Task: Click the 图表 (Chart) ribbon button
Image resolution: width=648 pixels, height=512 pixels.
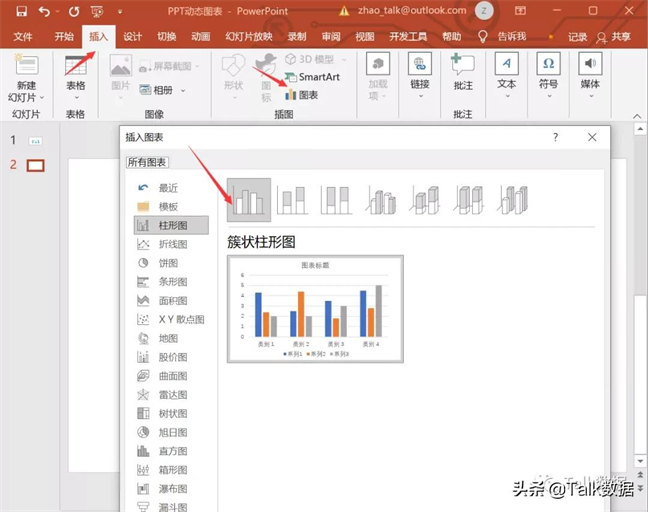Action: (302, 95)
